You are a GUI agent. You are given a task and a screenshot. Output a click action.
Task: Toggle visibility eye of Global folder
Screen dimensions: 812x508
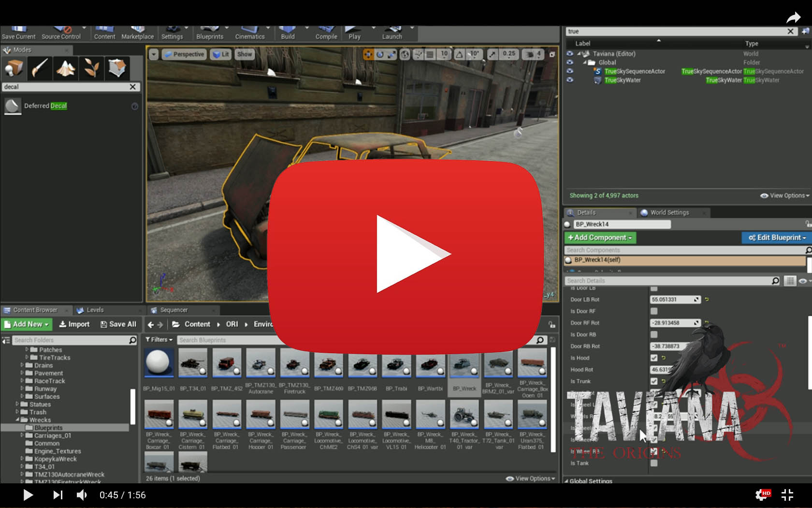[x=570, y=62]
